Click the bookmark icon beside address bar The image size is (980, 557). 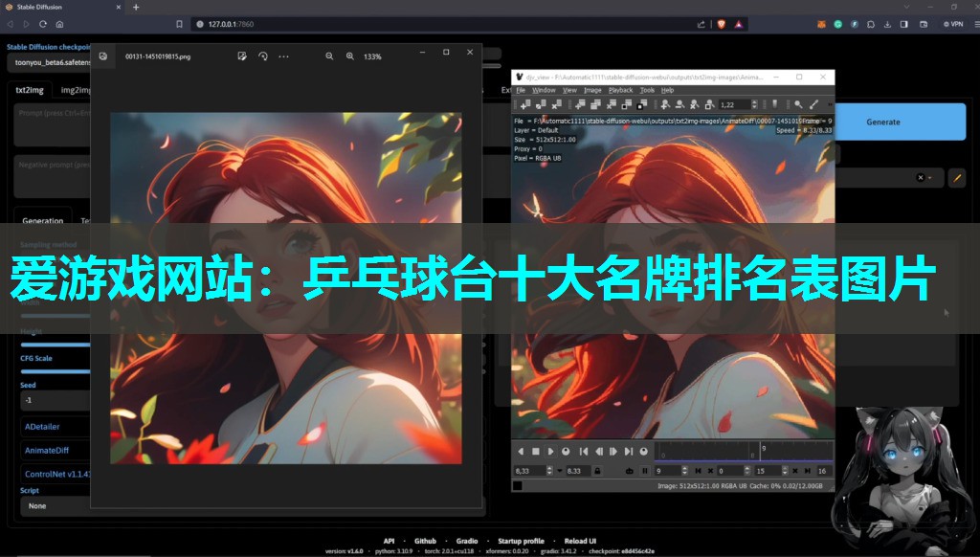point(179,24)
